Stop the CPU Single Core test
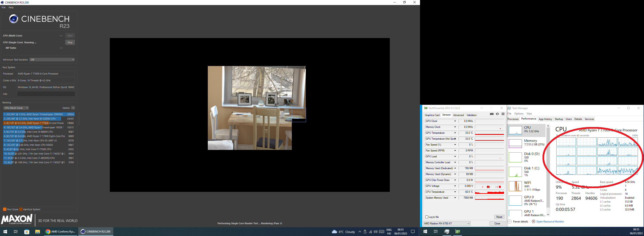This screenshot has width=644, height=236. 70,42
